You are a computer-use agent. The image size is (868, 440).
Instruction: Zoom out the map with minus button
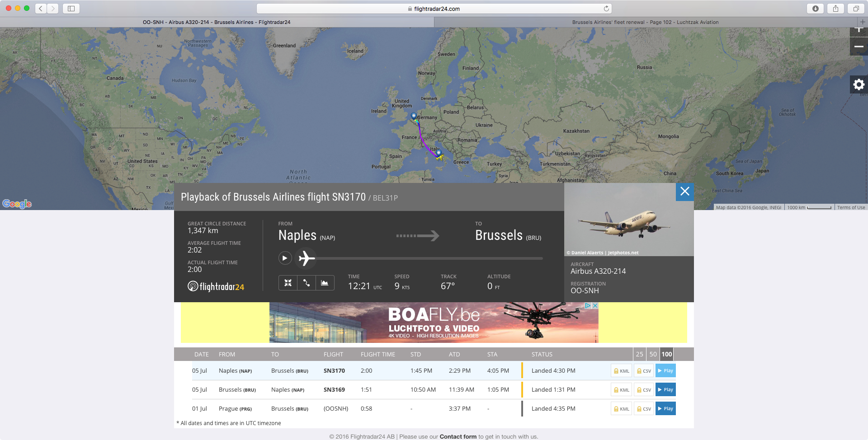coord(859,47)
